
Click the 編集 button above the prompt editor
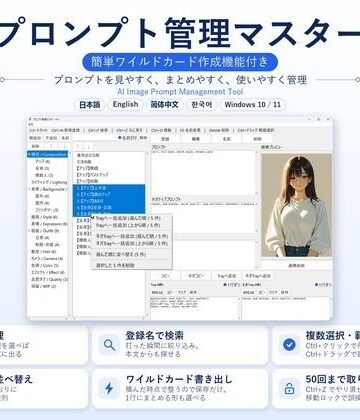[x=196, y=139]
